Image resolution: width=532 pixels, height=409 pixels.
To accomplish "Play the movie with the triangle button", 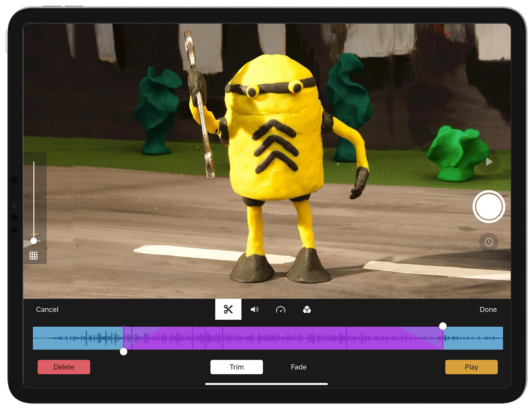I will pos(489,162).
